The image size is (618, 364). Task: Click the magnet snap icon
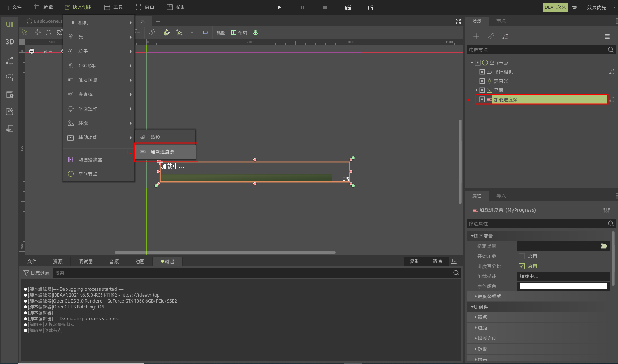[x=166, y=32]
